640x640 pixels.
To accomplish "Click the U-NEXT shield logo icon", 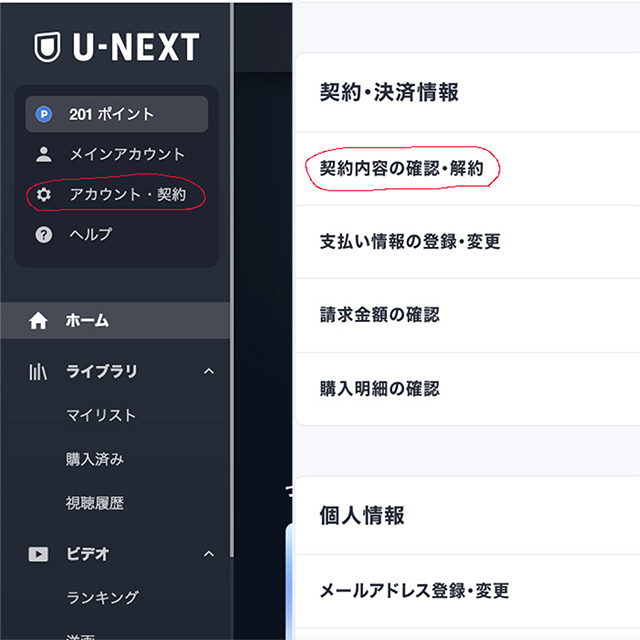I will click(x=47, y=47).
